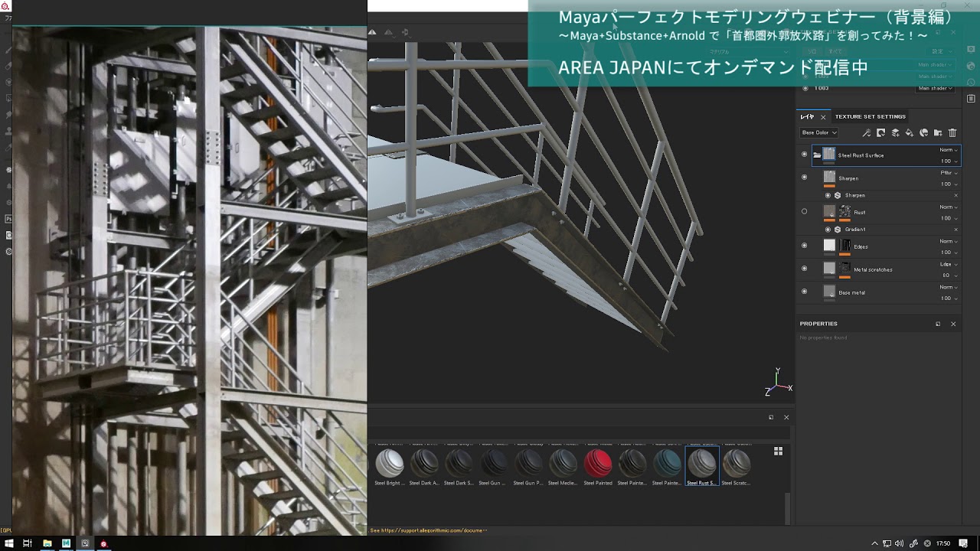Switch to Maya in the taskbar
The width and height of the screenshot is (980, 551).
tap(67, 543)
